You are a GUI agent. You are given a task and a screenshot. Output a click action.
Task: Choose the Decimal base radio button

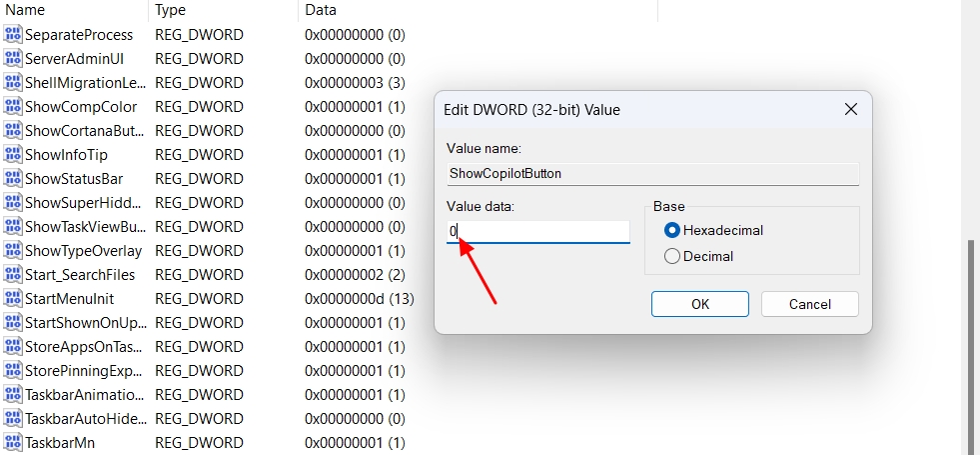672,256
